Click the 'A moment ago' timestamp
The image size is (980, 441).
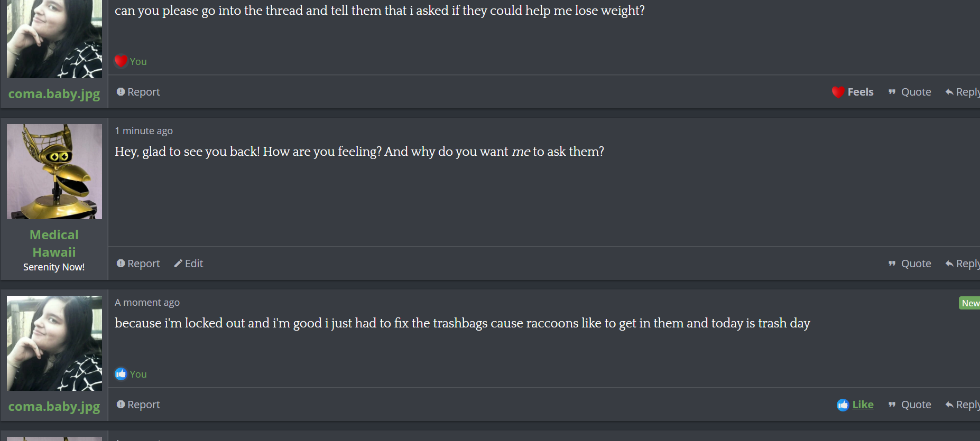click(x=147, y=302)
